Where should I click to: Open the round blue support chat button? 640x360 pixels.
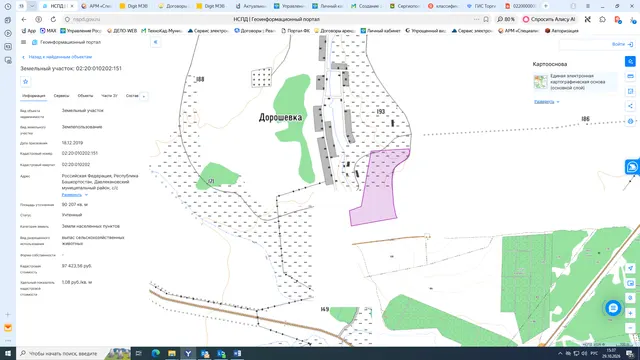(613, 308)
